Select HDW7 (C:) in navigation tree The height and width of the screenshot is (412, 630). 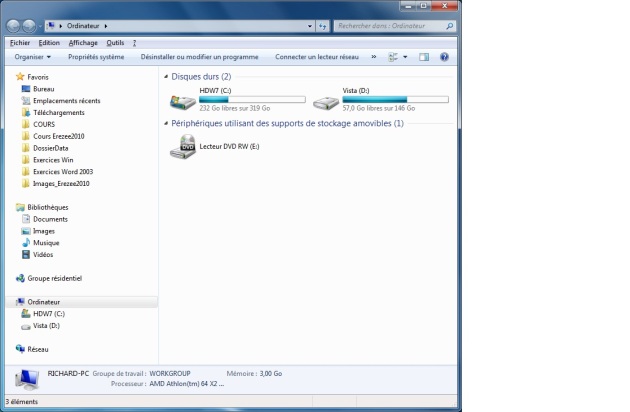click(43, 314)
